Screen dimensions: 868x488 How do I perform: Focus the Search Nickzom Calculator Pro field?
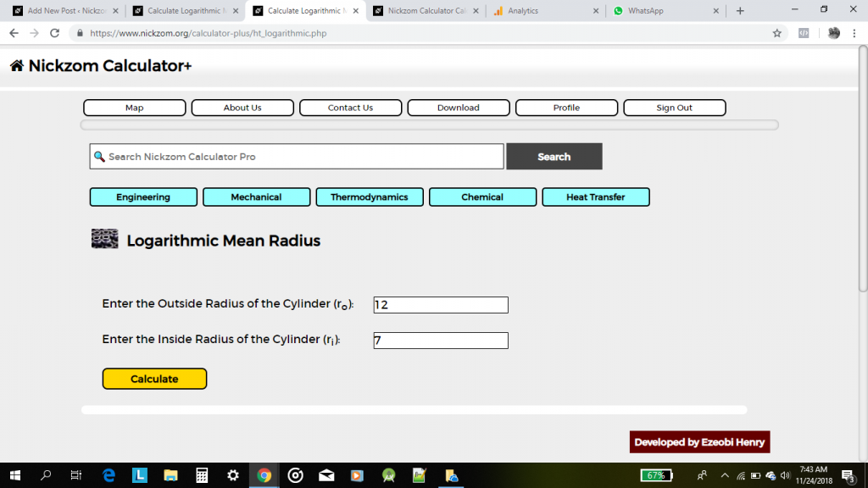(x=297, y=157)
